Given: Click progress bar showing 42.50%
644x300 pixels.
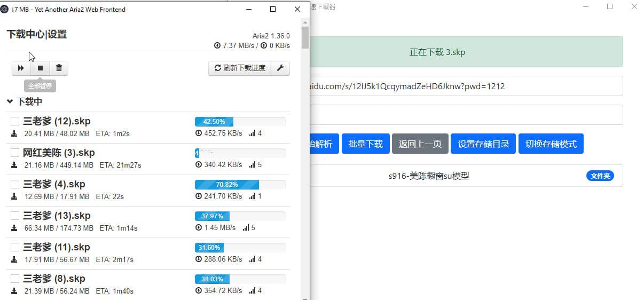Looking at the screenshot, I should point(240,122).
